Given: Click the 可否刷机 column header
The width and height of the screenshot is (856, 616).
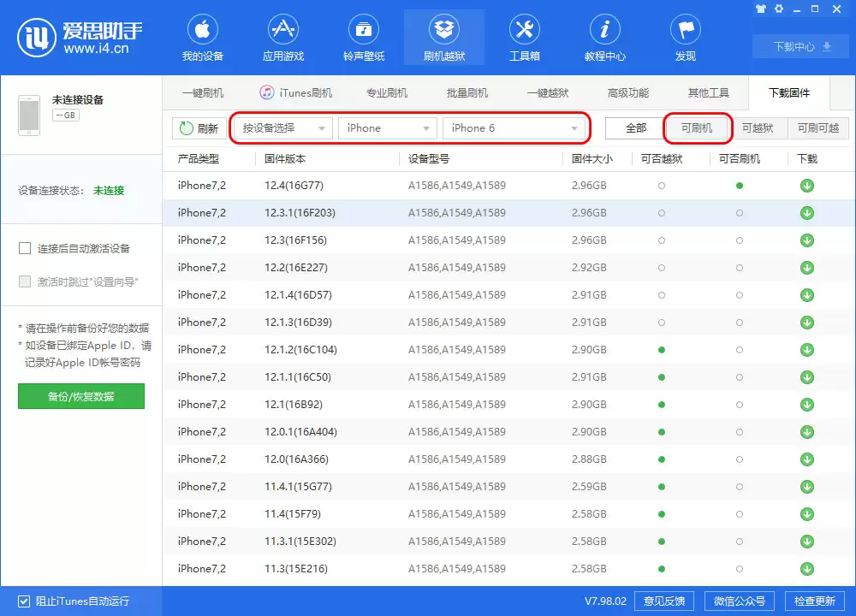Looking at the screenshot, I should point(740,159).
